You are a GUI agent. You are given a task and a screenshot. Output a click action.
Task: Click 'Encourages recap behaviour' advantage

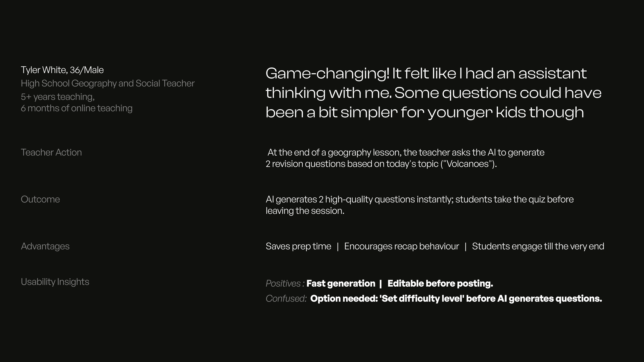coord(401,246)
